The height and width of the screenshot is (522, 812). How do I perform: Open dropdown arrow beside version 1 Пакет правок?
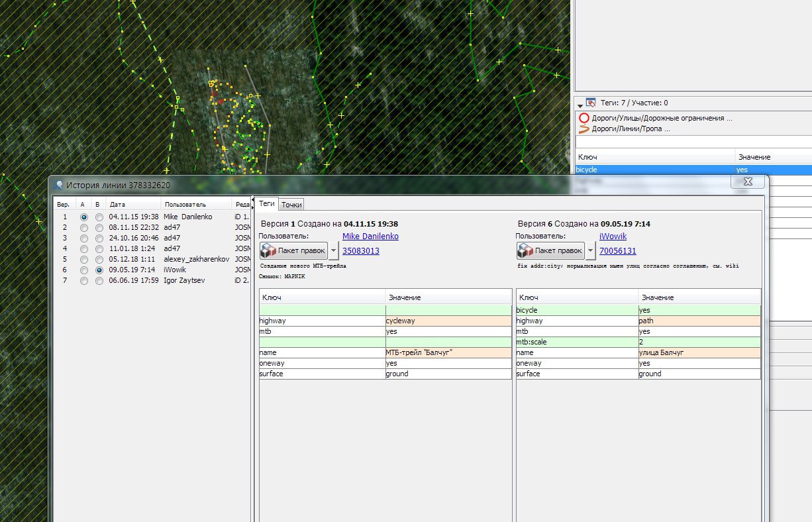(x=334, y=251)
